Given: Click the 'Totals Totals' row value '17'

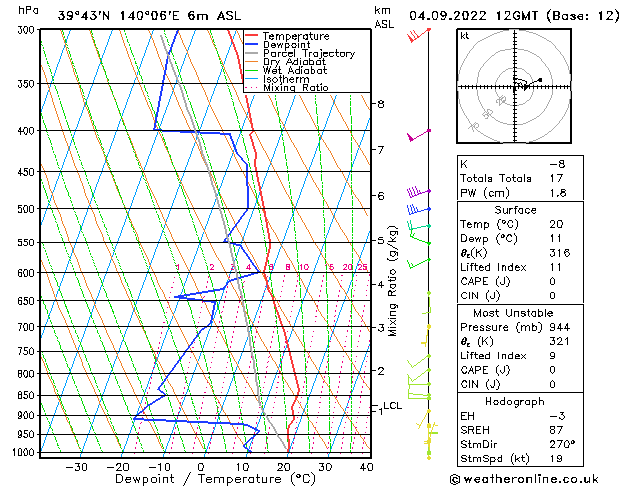Looking at the screenshot, I should pyautogui.click(x=556, y=178).
